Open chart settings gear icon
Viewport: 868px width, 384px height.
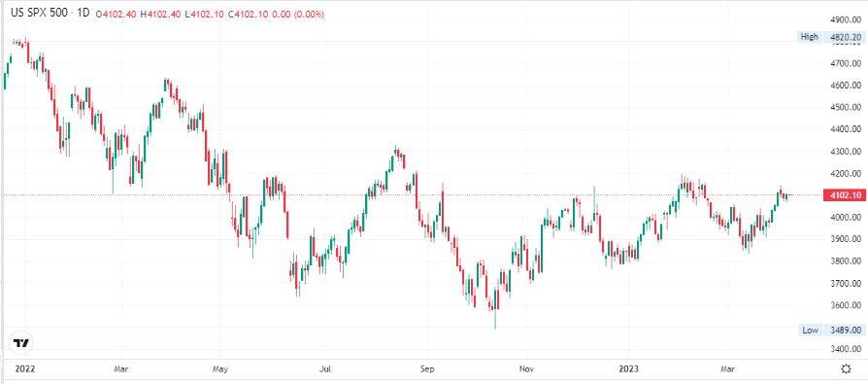[x=846, y=369]
